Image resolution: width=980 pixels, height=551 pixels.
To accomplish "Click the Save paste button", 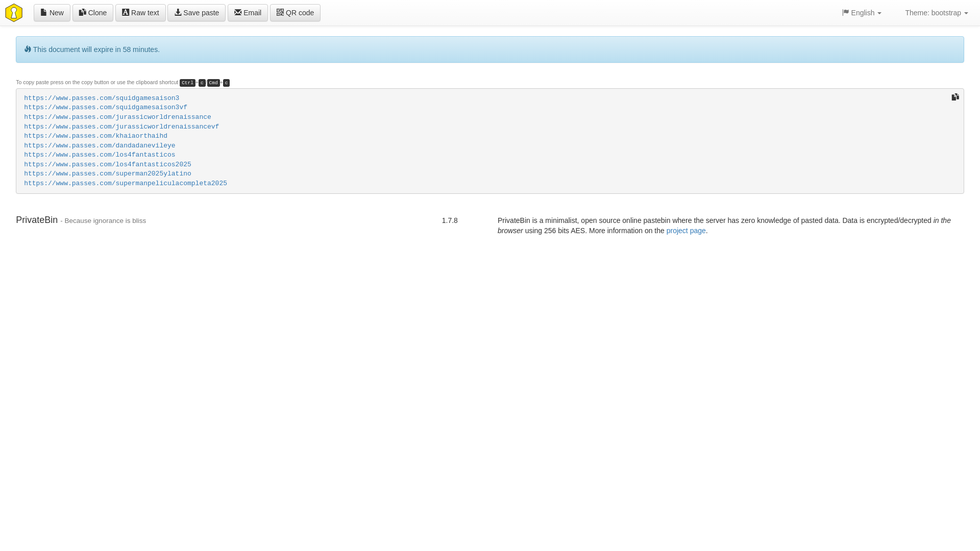I will 197,13.
